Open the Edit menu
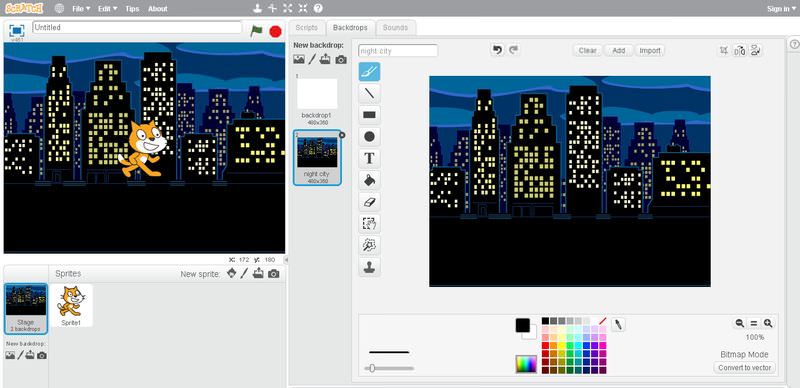Screen dimensions: 800x388 [107, 9]
